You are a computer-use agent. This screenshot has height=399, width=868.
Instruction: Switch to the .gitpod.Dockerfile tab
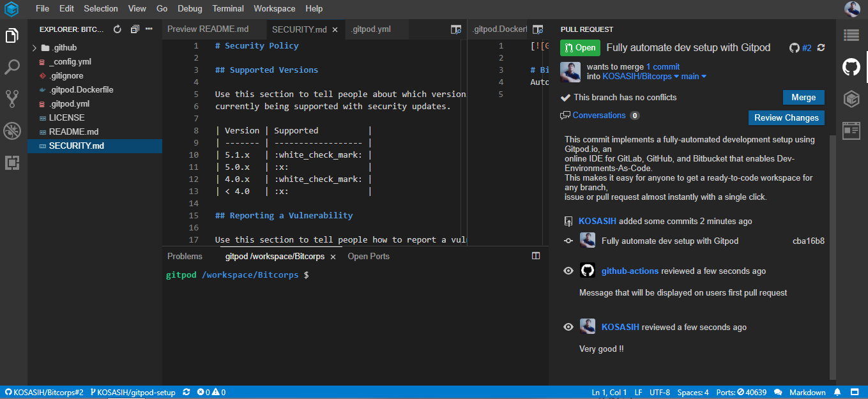pyautogui.click(x=500, y=29)
